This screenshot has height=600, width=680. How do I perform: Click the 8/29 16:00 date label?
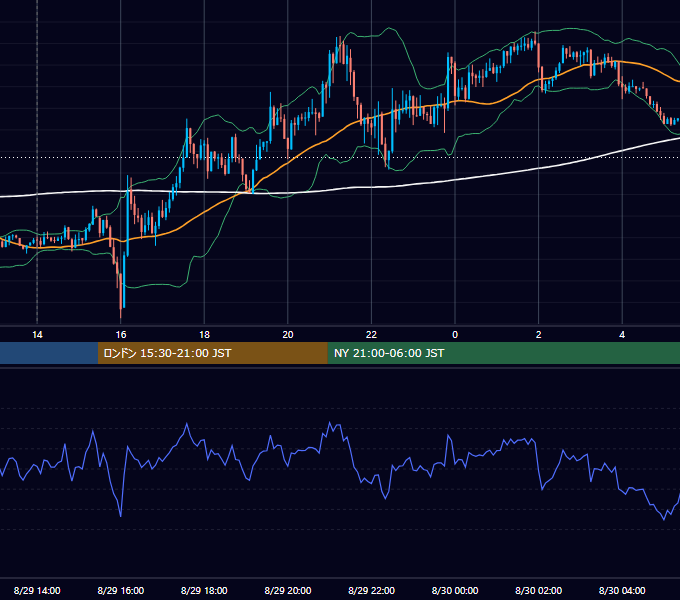pyautogui.click(x=121, y=590)
